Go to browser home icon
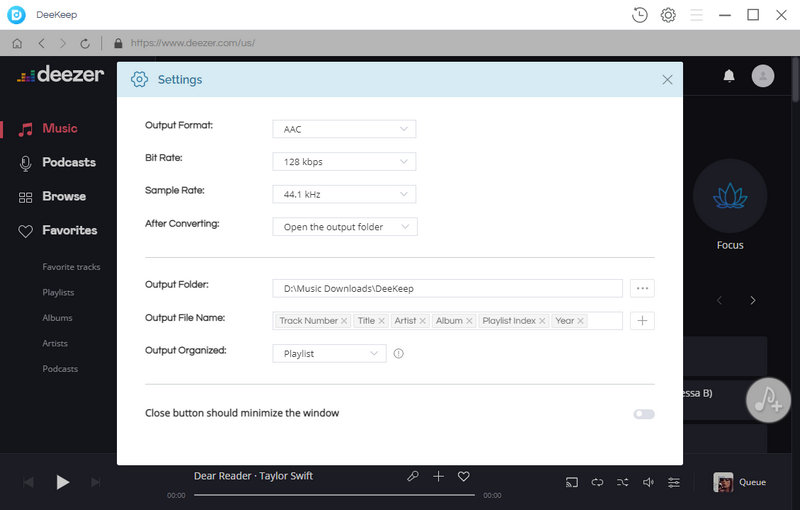The height and width of the screenshot is (510, 800). coord(17,43)
